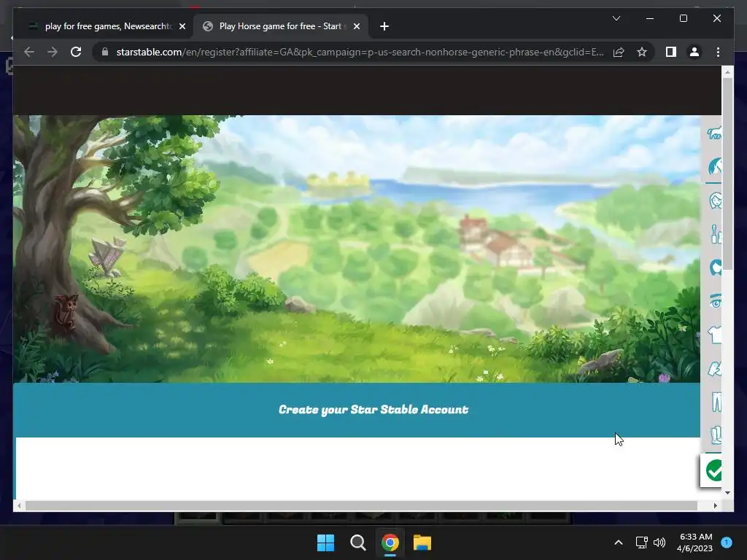
Task: Select the horse icon in character sidebar
Action: pos(714,133)
